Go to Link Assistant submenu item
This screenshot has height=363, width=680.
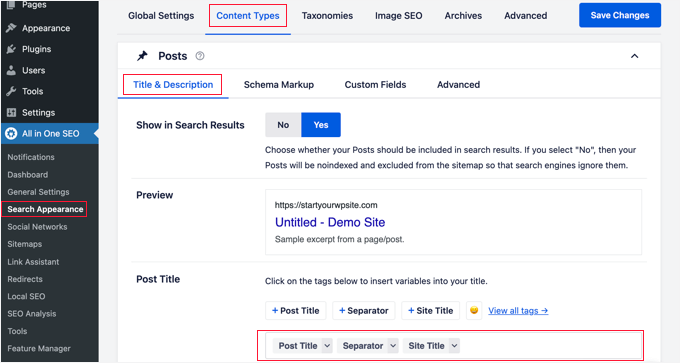coord(33,262)
